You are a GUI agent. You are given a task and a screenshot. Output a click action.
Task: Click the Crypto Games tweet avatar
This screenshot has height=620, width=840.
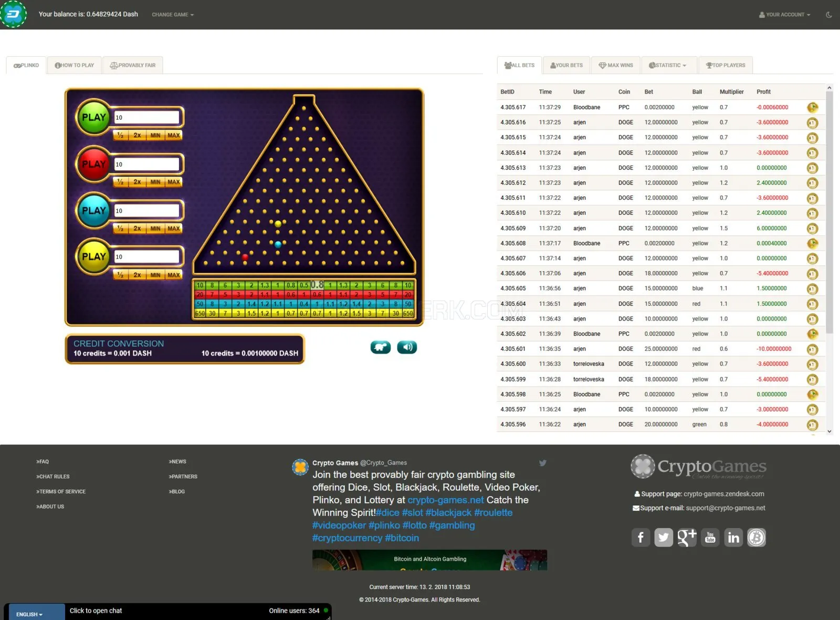pos(300,467)
